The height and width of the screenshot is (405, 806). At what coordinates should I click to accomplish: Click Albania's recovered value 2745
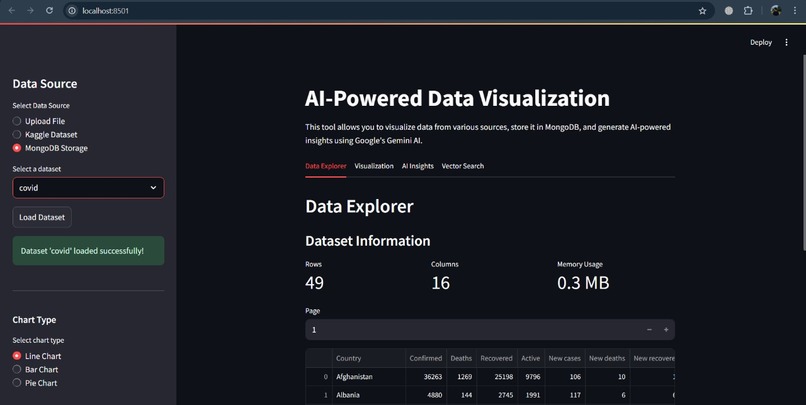[497, 395]
